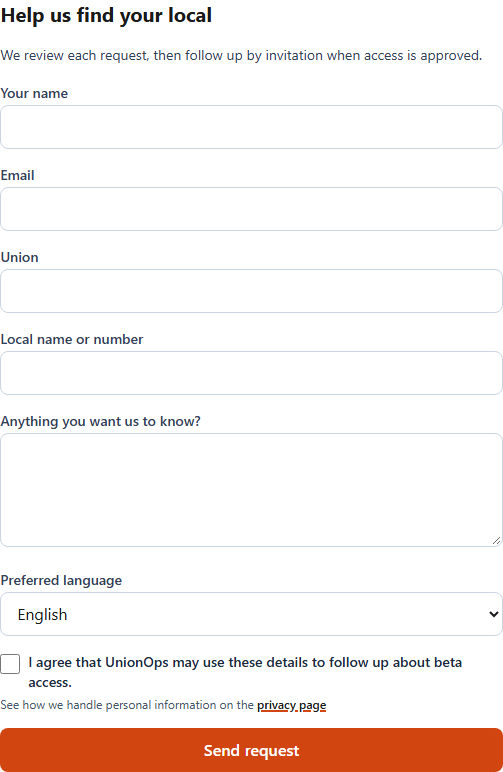Click the 'We review each request' description text
This screenshot has height=772, width=503.
(241, 56)
